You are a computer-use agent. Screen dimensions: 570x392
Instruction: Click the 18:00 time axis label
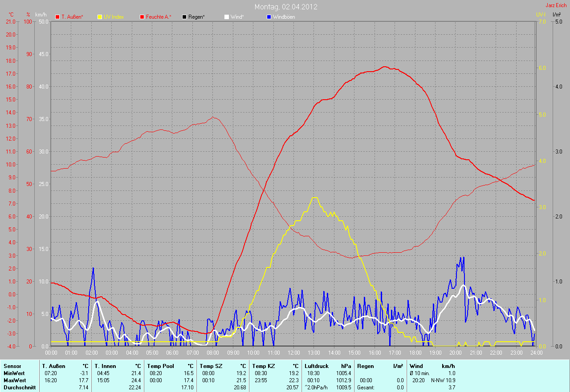click(415, 353)
